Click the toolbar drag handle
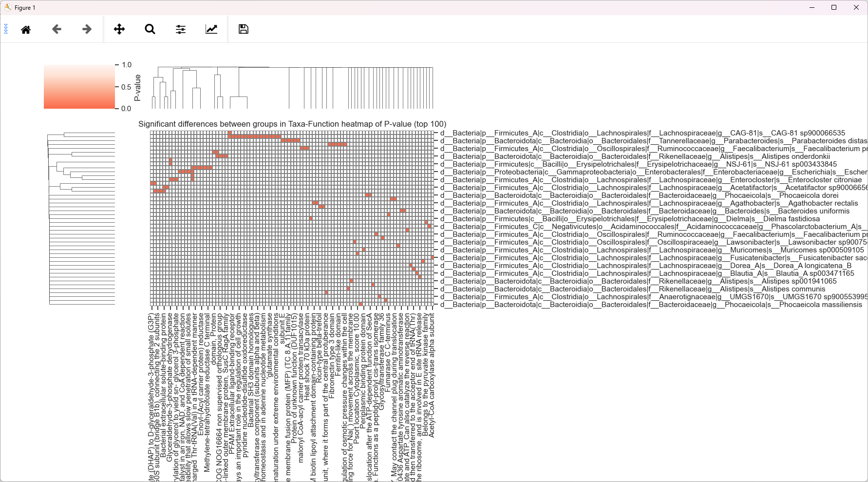868x482 pixels. tap(6, 29)
